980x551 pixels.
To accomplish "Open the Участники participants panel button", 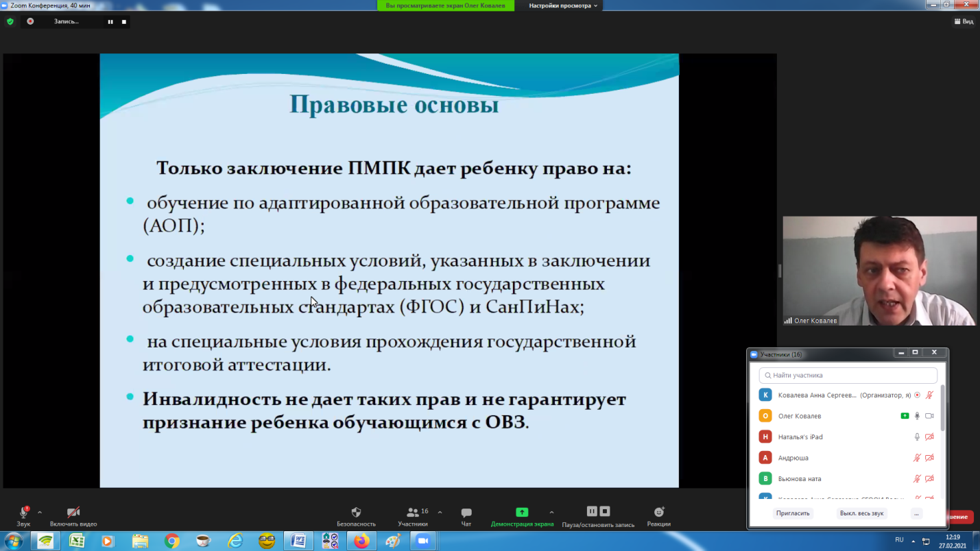I will (413, 516).
